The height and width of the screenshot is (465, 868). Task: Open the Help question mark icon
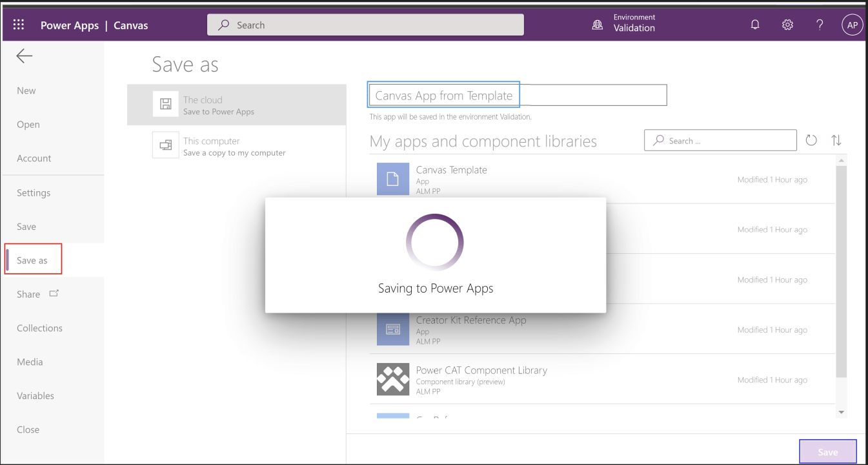click(819, 24)
